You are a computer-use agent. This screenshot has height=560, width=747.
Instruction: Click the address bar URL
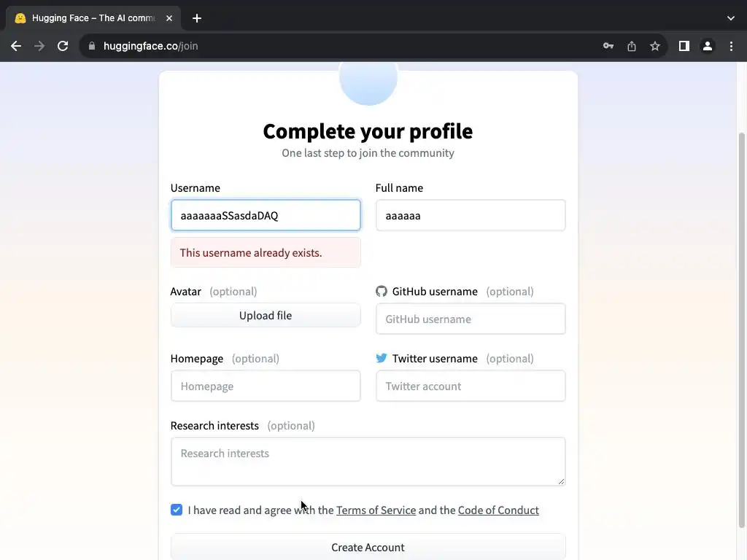[150, 46]
